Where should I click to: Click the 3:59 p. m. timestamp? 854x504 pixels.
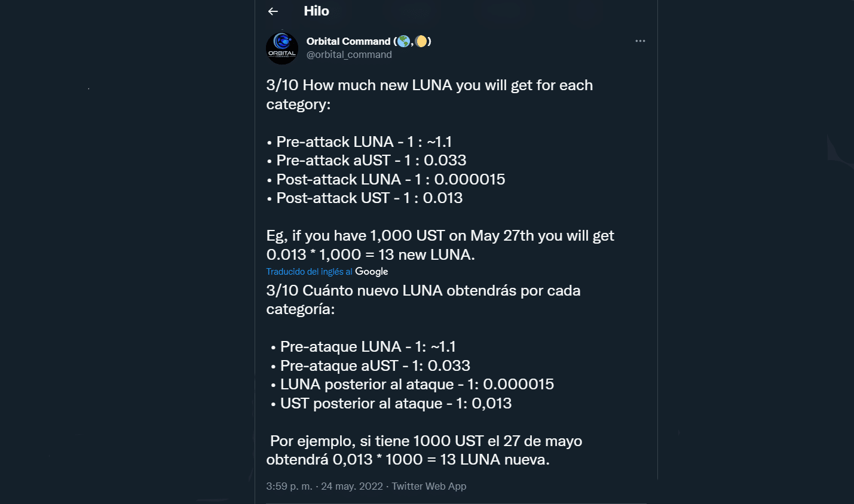tap(289, 486)
